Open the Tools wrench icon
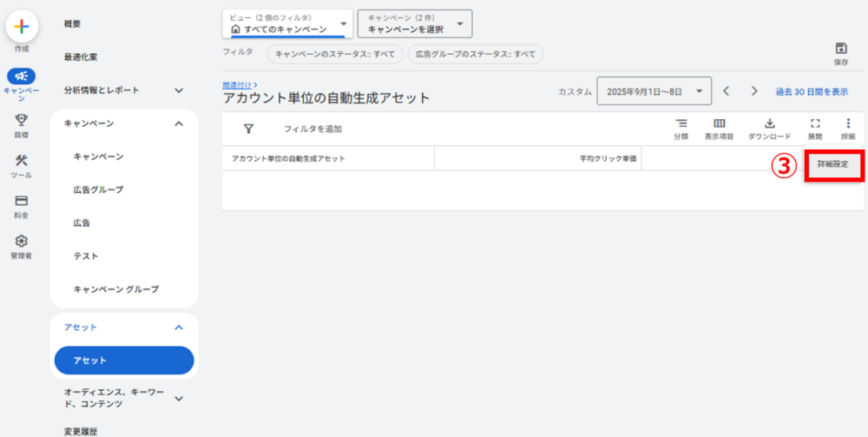 point(22,162)
